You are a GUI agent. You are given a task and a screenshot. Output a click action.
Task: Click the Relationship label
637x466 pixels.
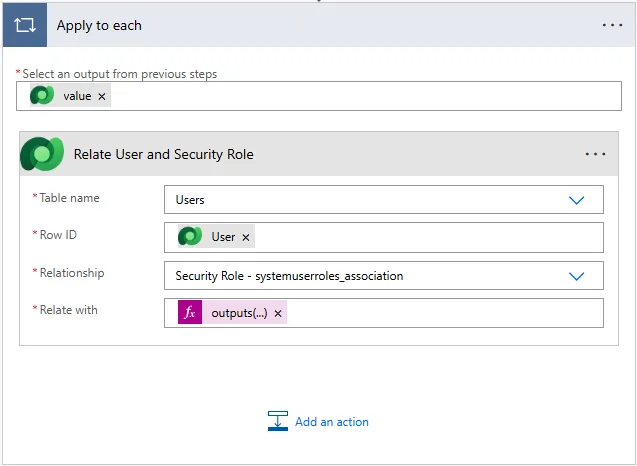click(x=72, y=273)
